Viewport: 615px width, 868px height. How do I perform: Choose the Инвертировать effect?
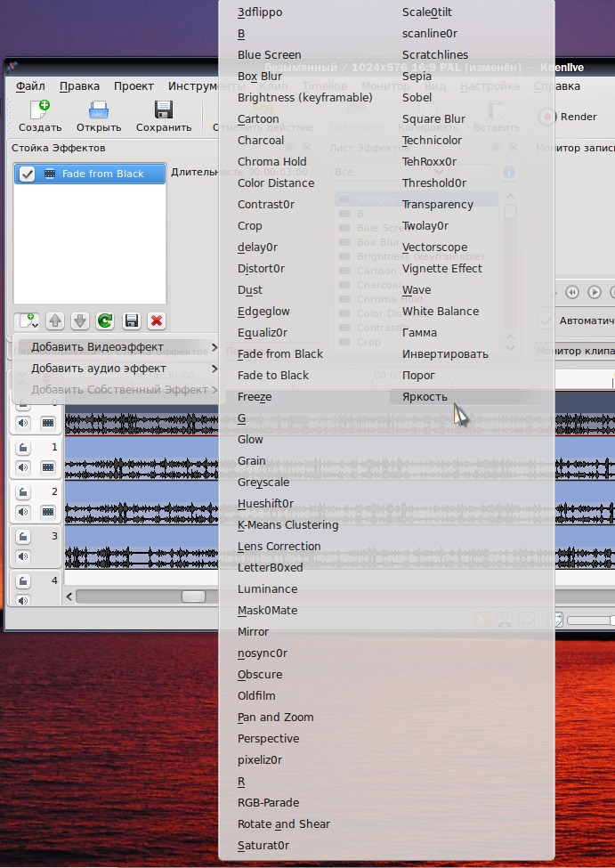(x=445, y=354)
